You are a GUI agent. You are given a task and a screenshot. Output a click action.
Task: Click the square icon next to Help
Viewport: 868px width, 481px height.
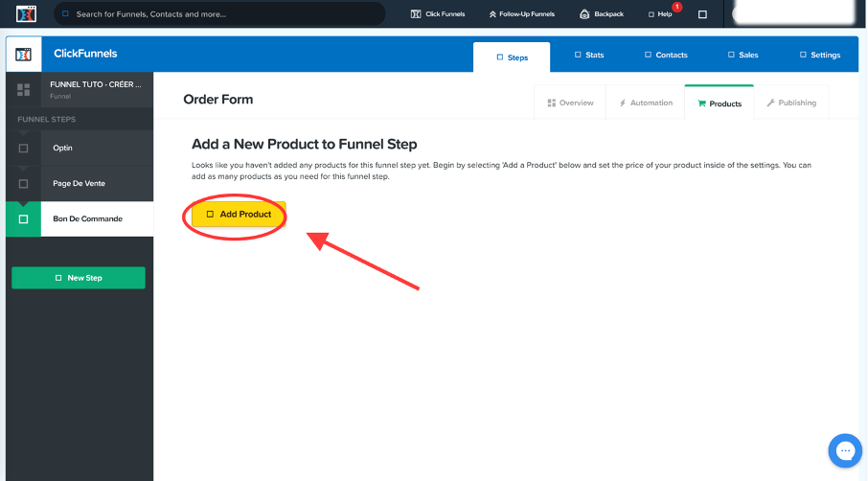tap(702, 14)
